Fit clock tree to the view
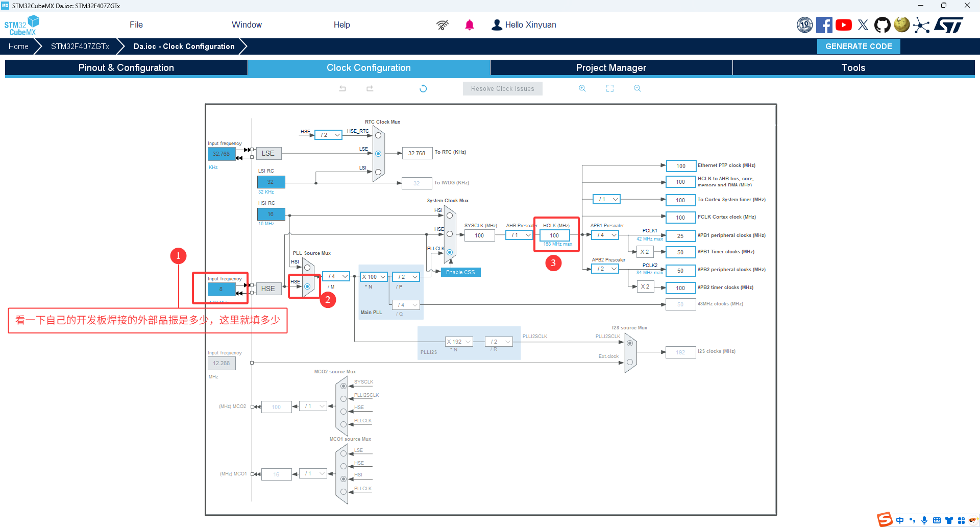The image size is (980, 527). coord(610,88)
